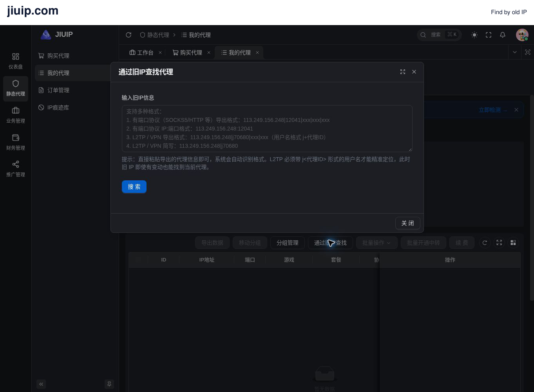Open the table column settings icon

pos(513,243)
